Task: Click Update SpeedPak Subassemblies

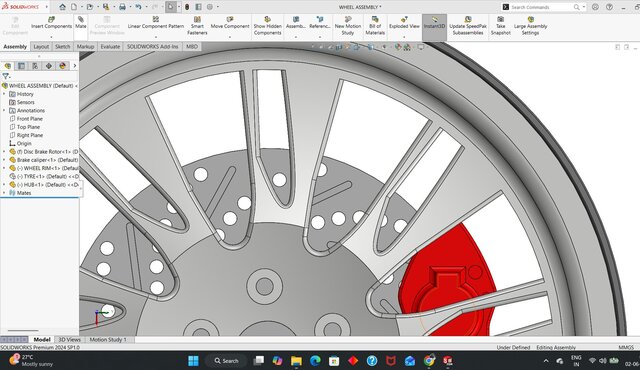Action: click(x=468, y=26)
